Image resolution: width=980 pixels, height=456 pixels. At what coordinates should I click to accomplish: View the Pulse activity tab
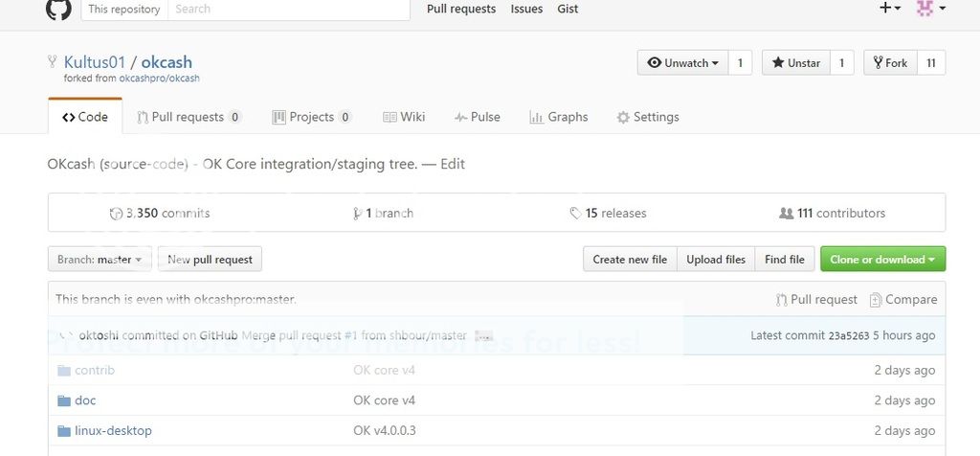point(477,117)
